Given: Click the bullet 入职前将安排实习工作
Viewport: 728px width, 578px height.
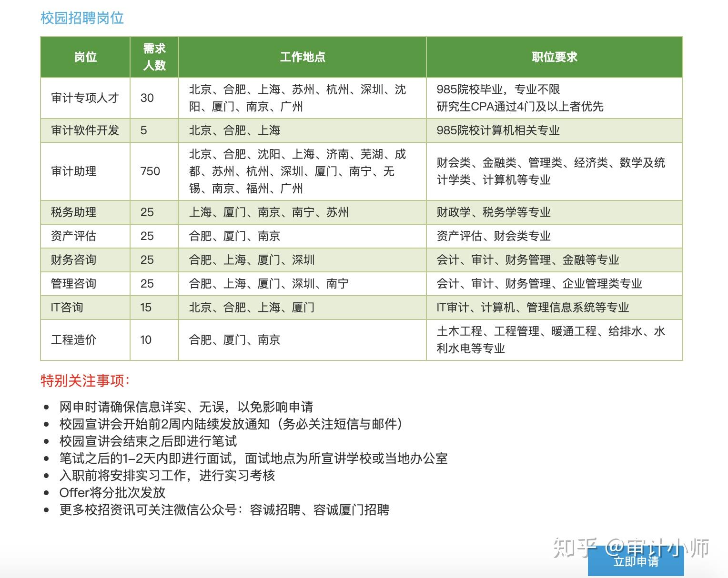Looking at the screenshot, I should [167, 476].
